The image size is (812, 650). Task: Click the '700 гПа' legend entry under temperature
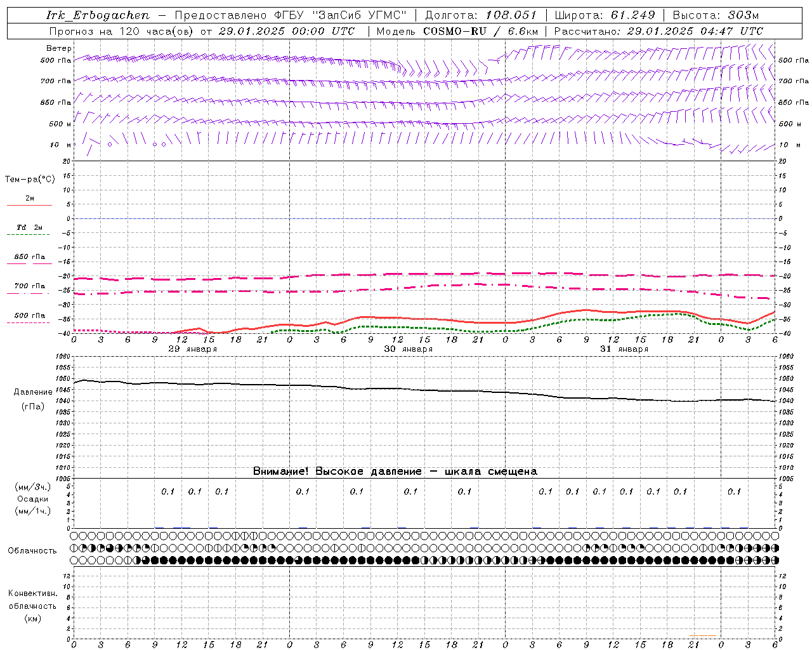coord(29,286)
